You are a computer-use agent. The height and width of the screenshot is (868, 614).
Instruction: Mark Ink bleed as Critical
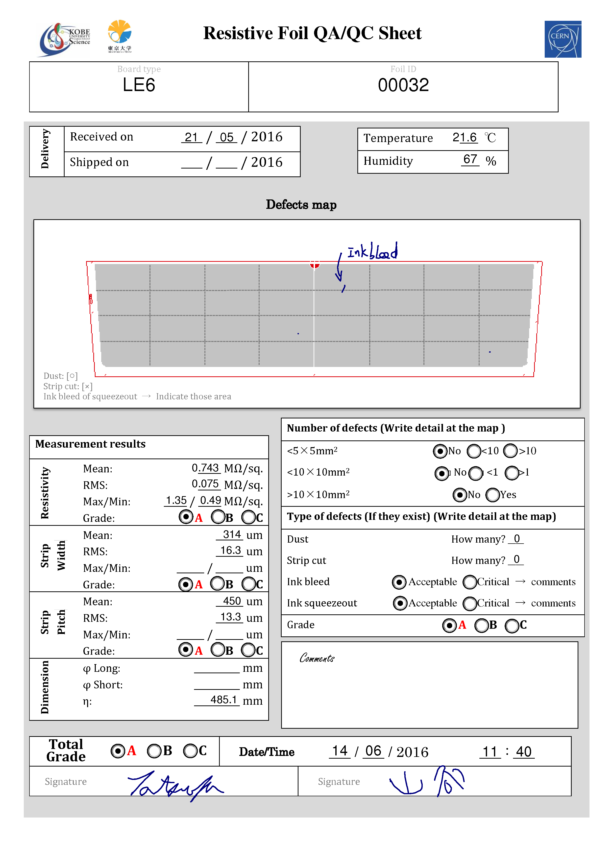click(470, 582)
